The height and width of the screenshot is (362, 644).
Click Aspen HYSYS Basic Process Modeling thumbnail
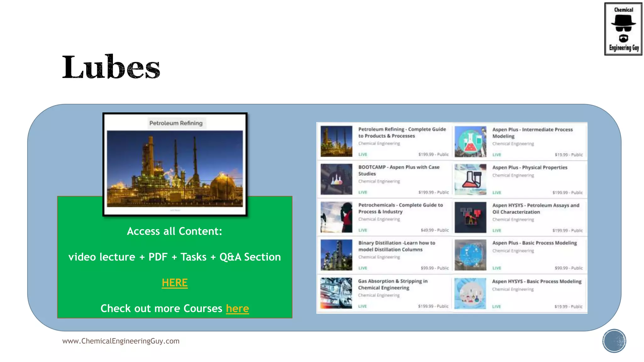click(x=470, y=293)
